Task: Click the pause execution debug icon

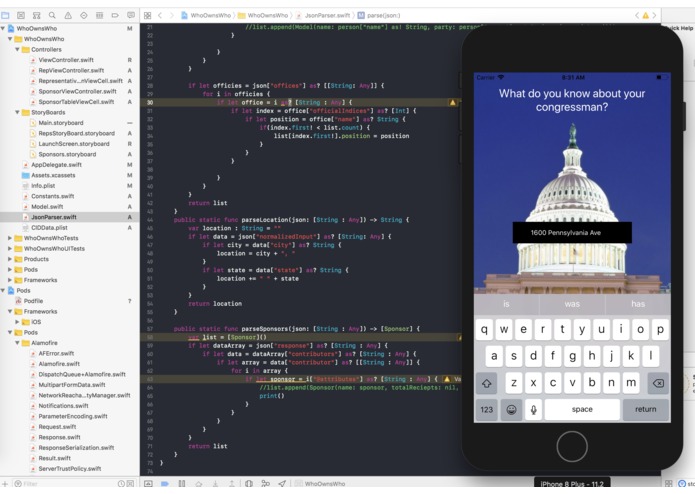Action: (x=182, y=484)
